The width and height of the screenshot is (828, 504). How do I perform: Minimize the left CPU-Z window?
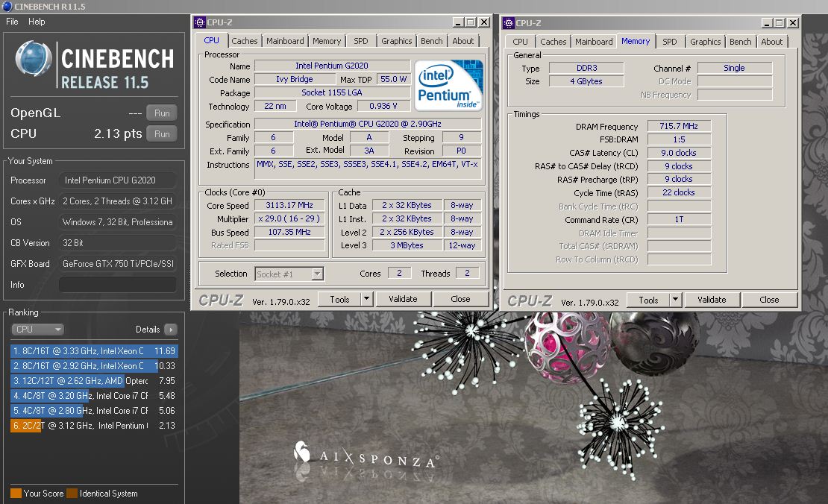(x=458, y=22)
